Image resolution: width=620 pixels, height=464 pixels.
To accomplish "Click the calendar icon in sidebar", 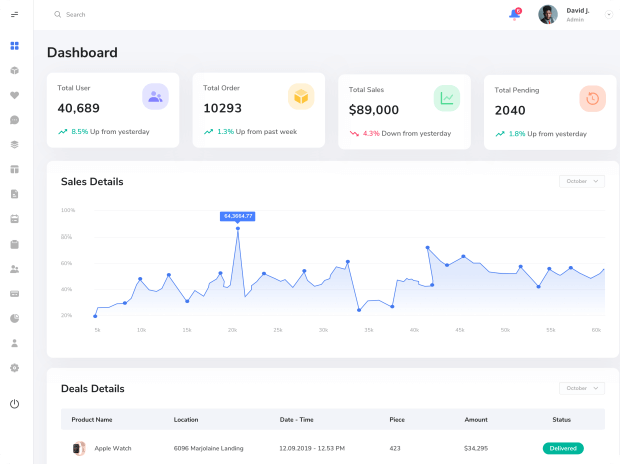I will 15,219.
